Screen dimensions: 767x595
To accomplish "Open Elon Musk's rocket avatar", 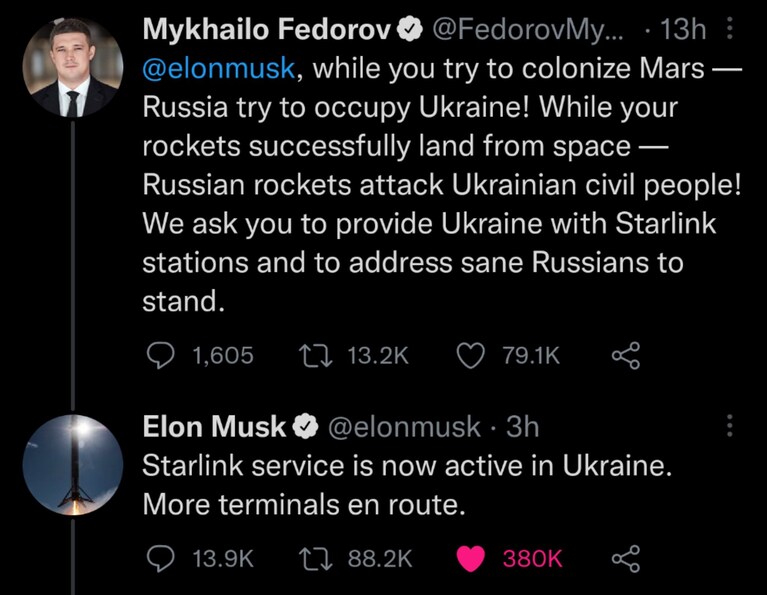I will click(73, 465).
